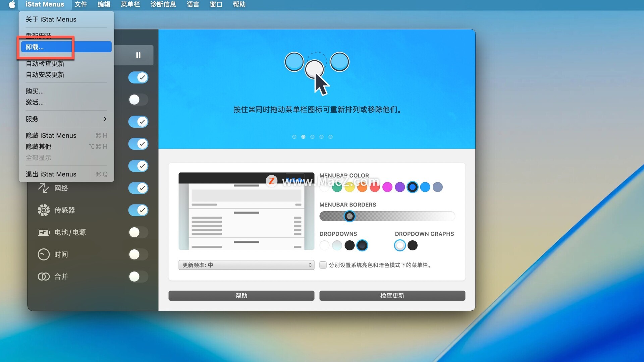Click the 传感器 sensors fan icon
The width and height of the screenshot is (644, 362).
[44, 210]
